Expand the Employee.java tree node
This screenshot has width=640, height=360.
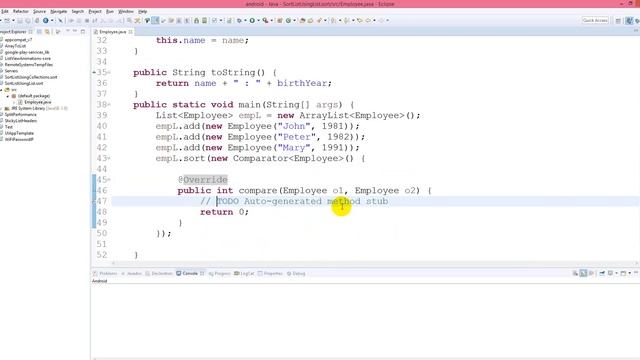pos(14,102)
